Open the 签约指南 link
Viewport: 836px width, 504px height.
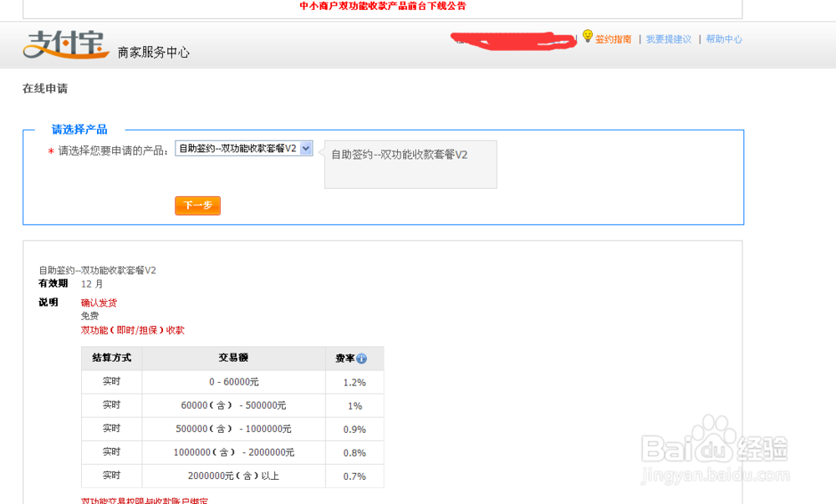point(613,39)
